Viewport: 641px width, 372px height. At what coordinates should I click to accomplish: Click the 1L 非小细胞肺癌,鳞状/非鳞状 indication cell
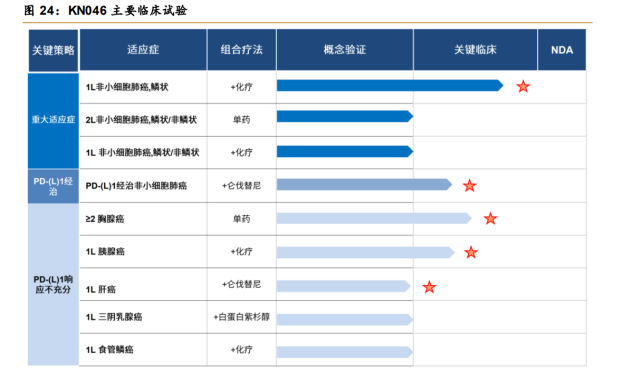tap(143, 152)
